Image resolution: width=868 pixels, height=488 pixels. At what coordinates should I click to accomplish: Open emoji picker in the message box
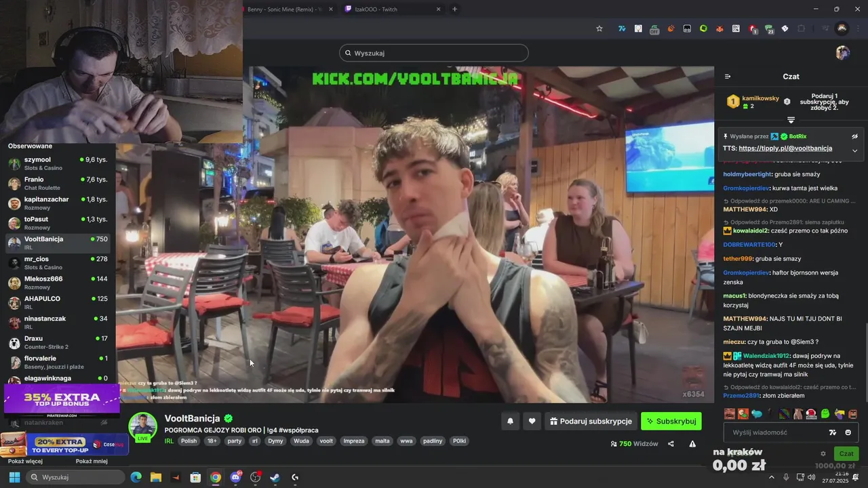click(x=848, y=432)
